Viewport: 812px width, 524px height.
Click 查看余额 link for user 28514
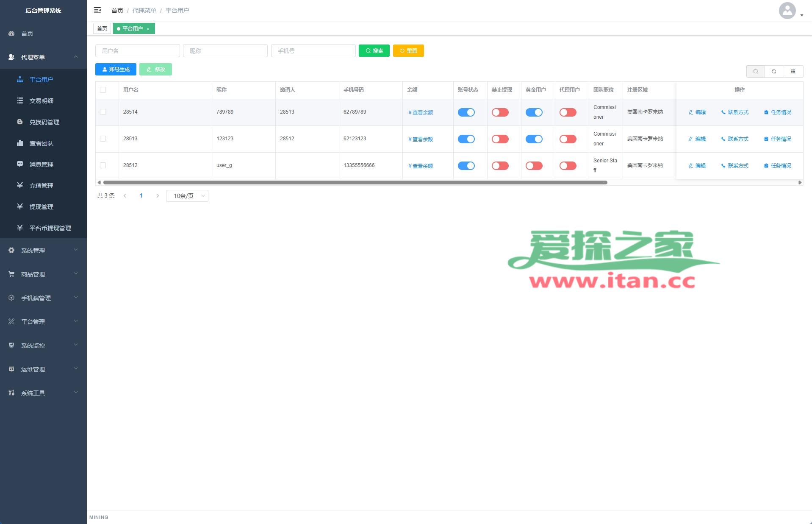coord(421,113)
